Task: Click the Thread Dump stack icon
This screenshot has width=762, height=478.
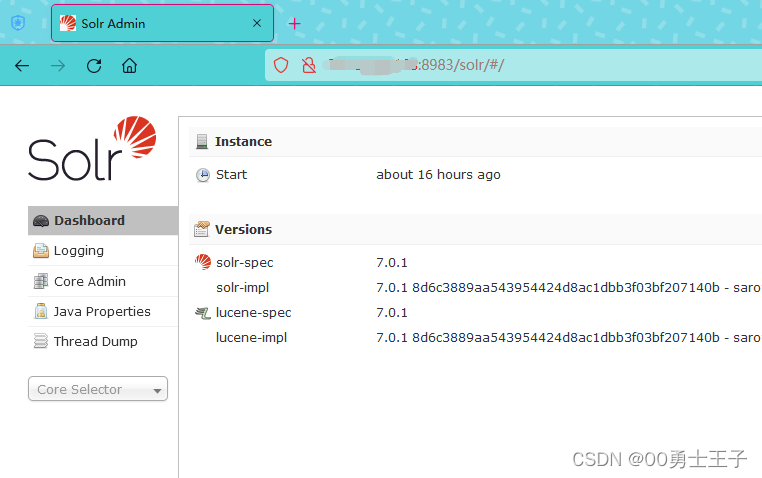Action: pyautogui.click(x=41, y=341)
